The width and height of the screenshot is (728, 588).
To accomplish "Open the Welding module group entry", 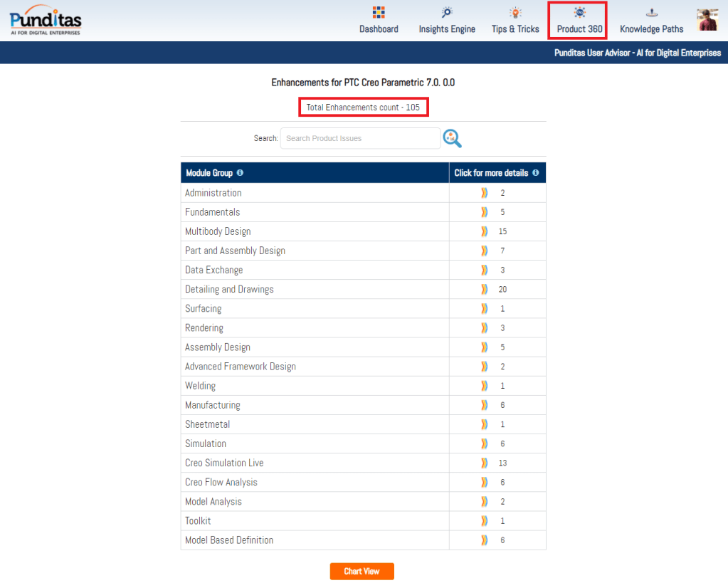I will 200,386.
